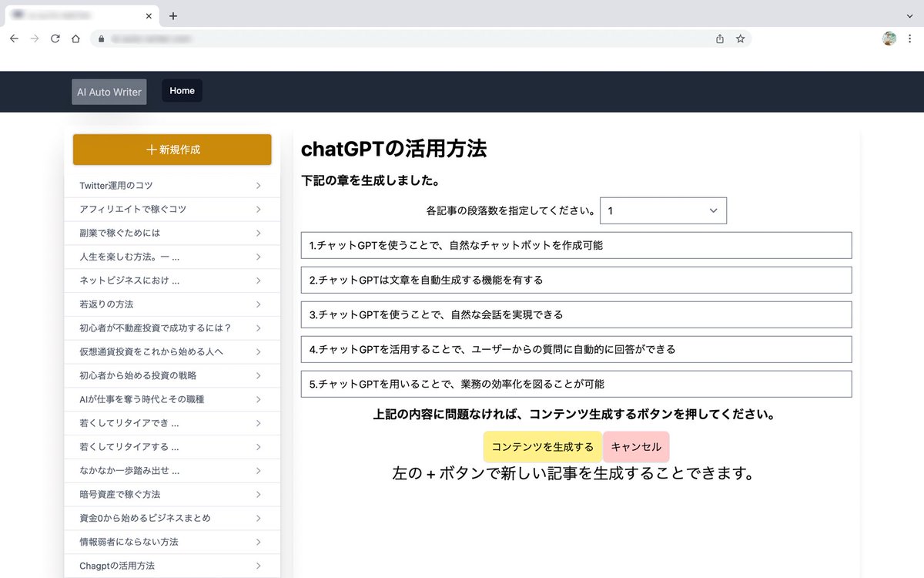Click コンテンツを生成する button

[x=543, y=447]
